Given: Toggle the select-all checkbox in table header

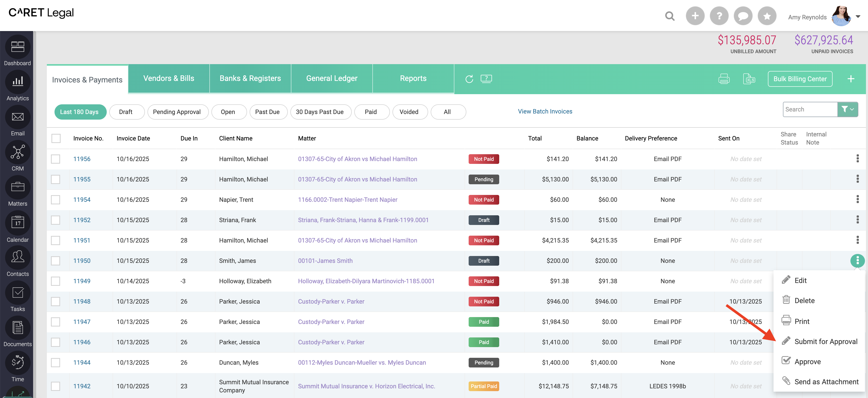Looking at the screenshot, I should pyautogui.click(x=56, y=138).
